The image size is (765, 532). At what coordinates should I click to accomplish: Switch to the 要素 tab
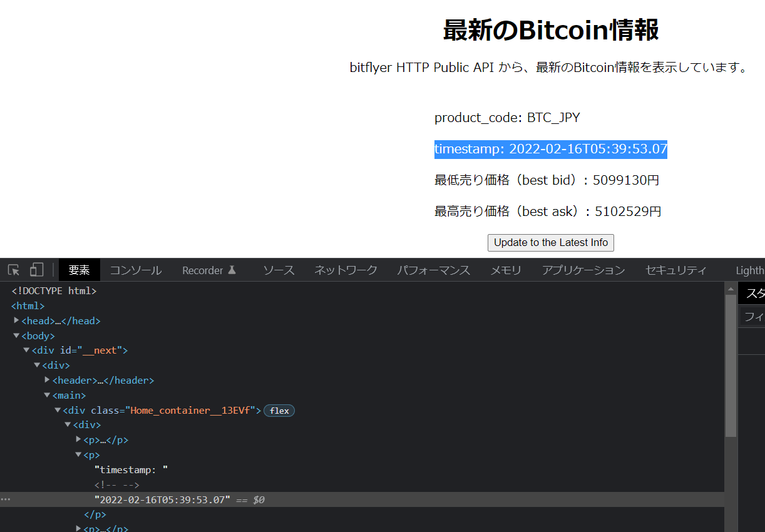(80, 270)
